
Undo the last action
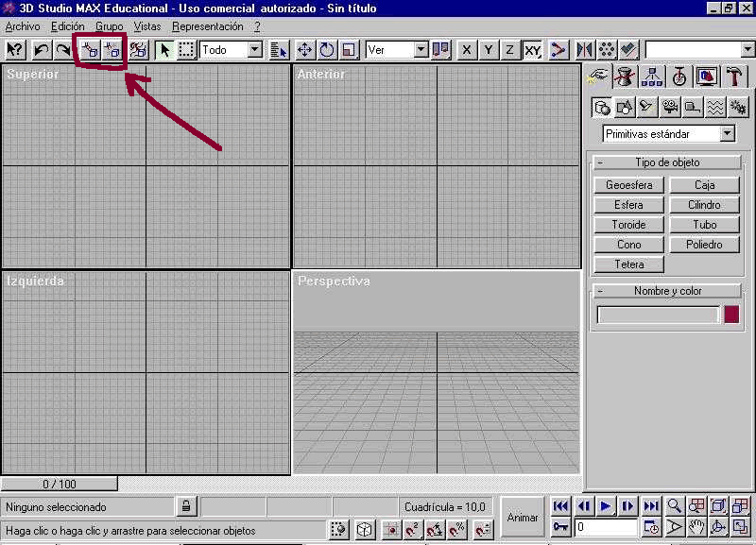pyautogui.click(x=42, y=50)
